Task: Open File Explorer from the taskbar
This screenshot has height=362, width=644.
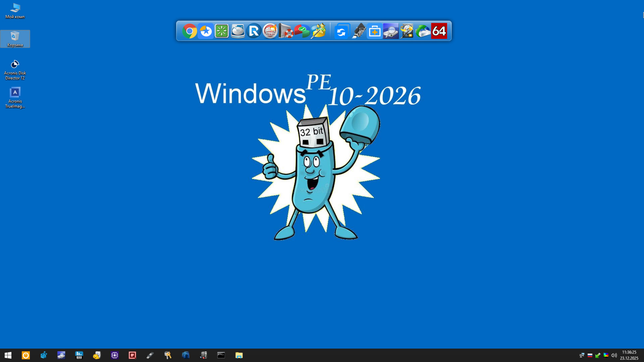Action: (239, 355)
